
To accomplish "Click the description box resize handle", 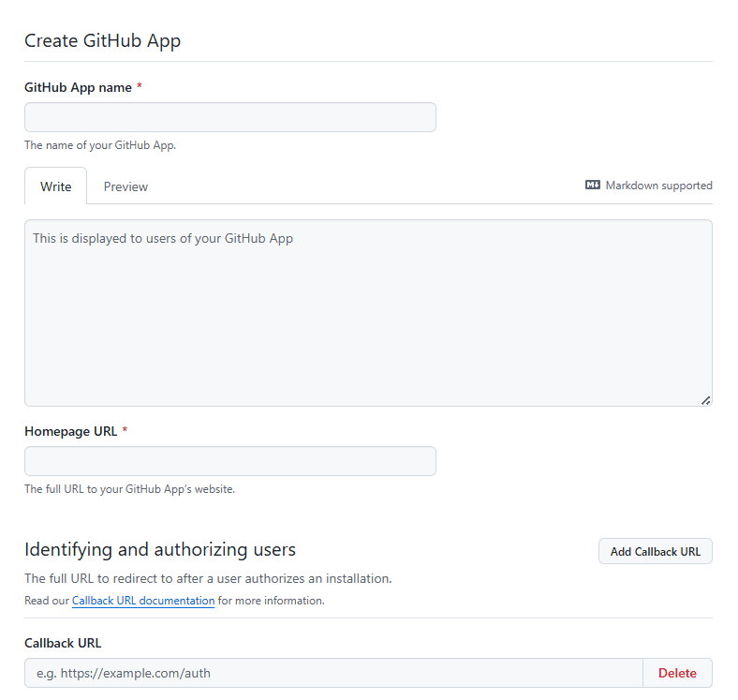I will (705, 400).
